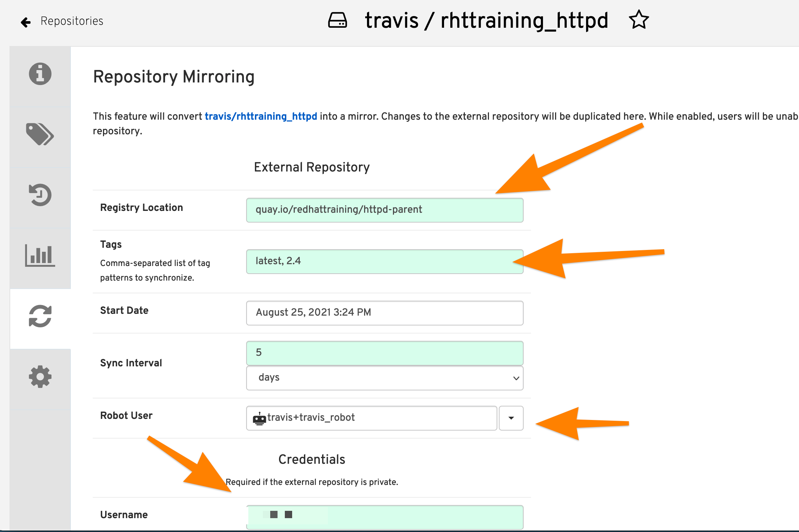
Task: Click the Repository Mirroring heading
Action: tap(174, 77)
